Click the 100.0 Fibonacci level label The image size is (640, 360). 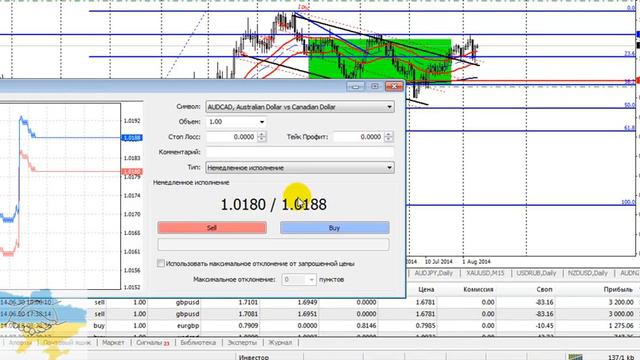pyautogui.click(x=628, y=202)
